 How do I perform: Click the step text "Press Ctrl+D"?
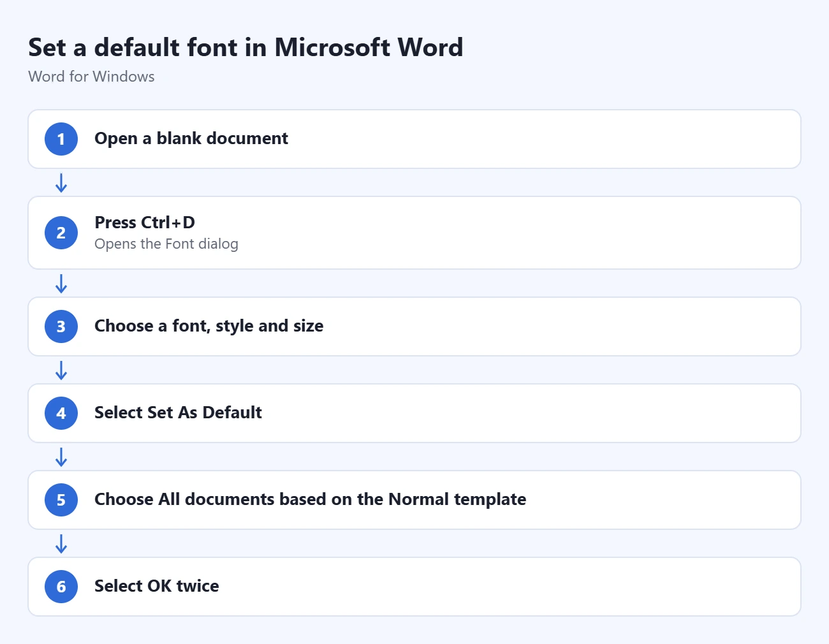click(x=145, y=223)
